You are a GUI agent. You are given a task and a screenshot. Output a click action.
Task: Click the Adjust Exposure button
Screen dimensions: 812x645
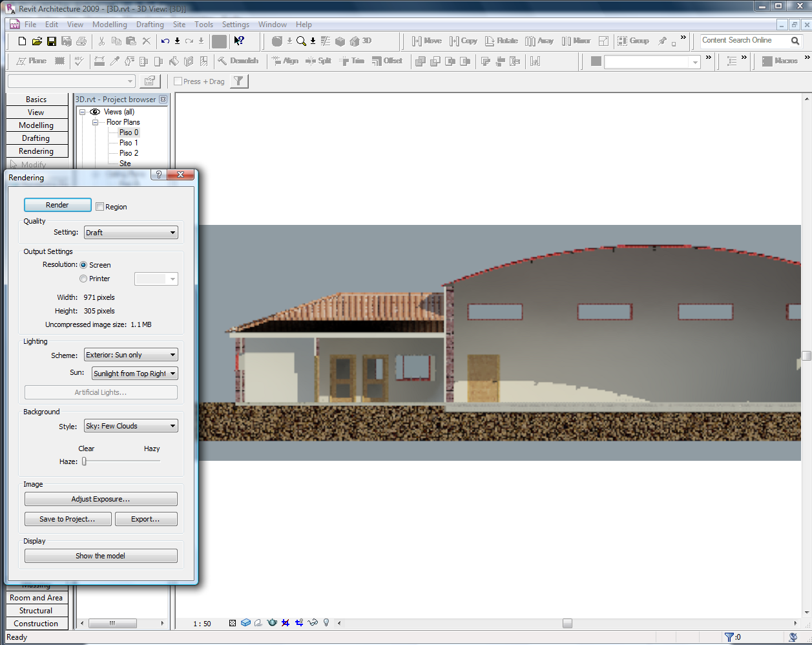tap(101, 499)
